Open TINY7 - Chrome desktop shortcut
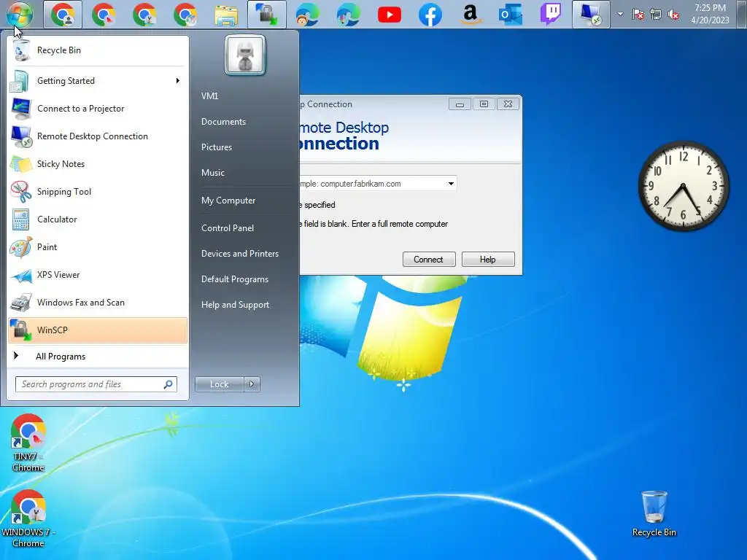The width and height of the screenshot is (747, 560). 28,443
